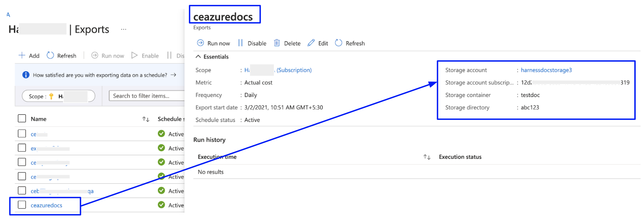Viewport: 644px width, 219px height.
Task: Click the Search to filter items field
Action: [x=147, y=96]
